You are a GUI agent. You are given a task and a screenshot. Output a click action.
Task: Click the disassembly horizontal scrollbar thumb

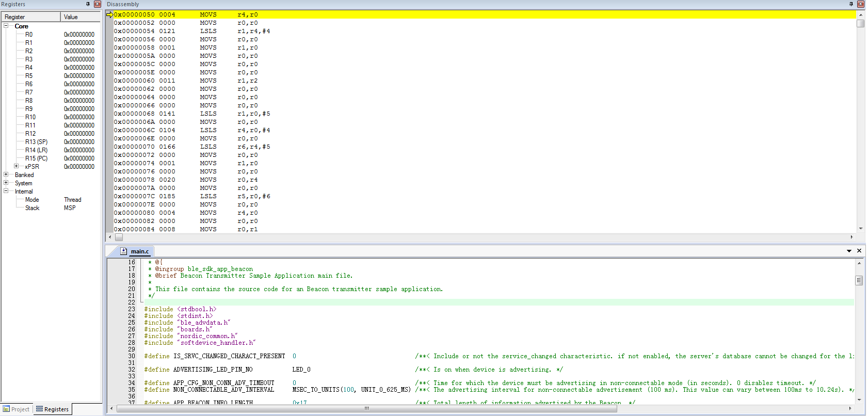pyautogui.click(x=119, y=237)
